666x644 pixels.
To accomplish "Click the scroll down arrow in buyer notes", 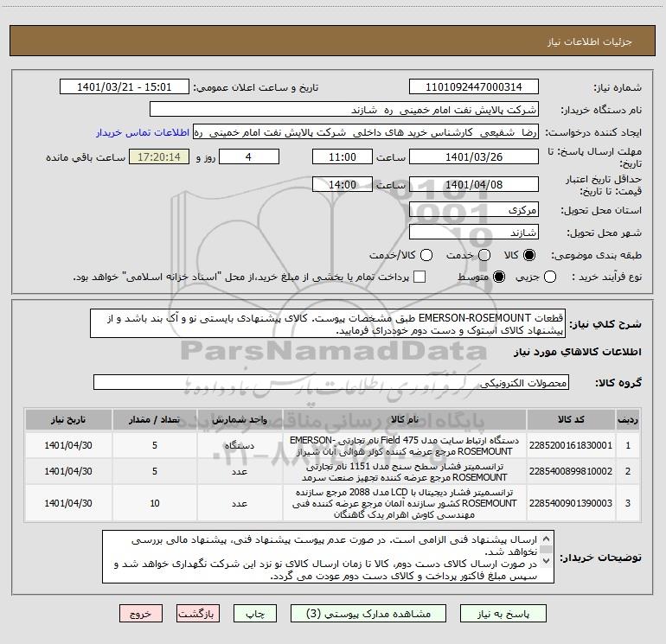I will pyautogui.click(x=547, y=560).
